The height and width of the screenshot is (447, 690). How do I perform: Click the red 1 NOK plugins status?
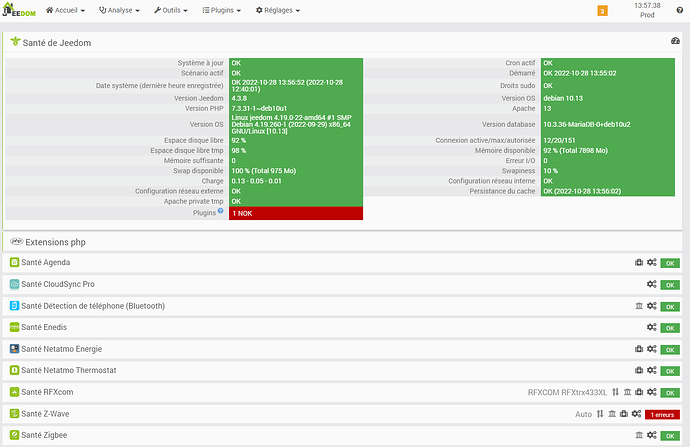click(296, 213)
